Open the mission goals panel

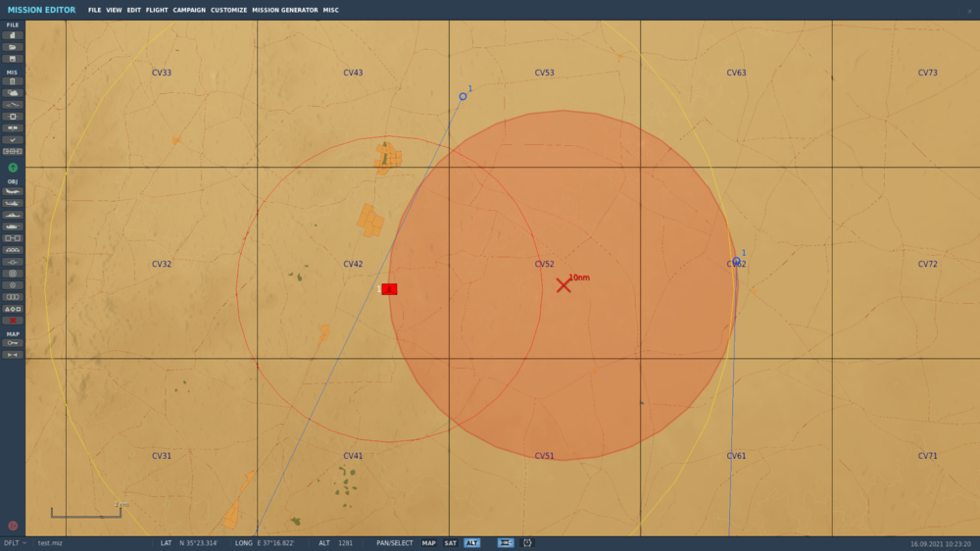click(13, 117)
